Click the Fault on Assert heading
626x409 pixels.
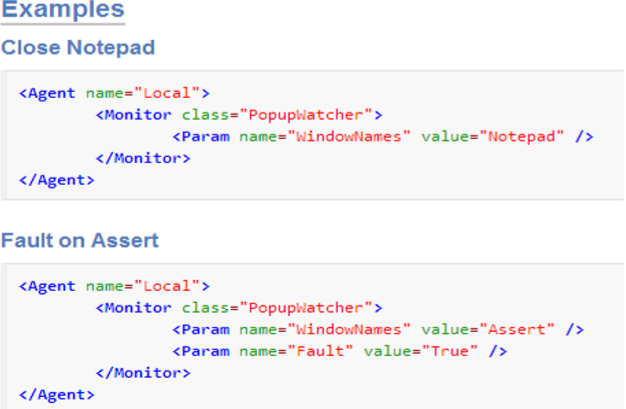tap(80, 240)
